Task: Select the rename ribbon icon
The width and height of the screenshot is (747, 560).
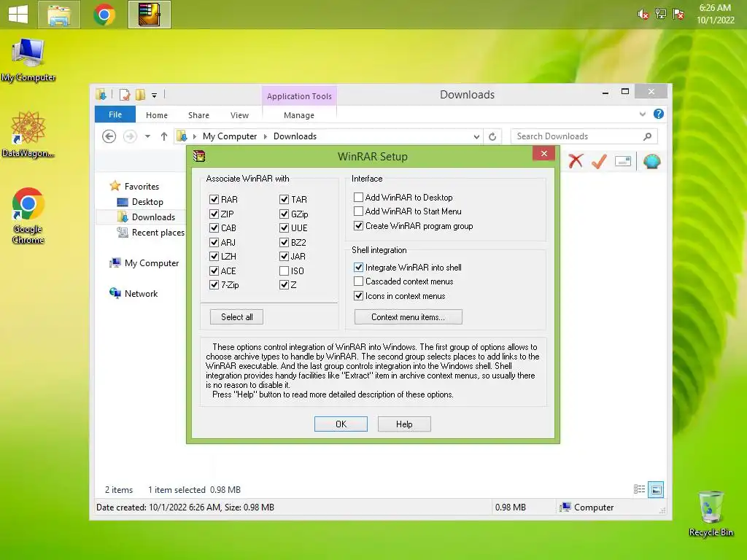Action: pos(623,161)
